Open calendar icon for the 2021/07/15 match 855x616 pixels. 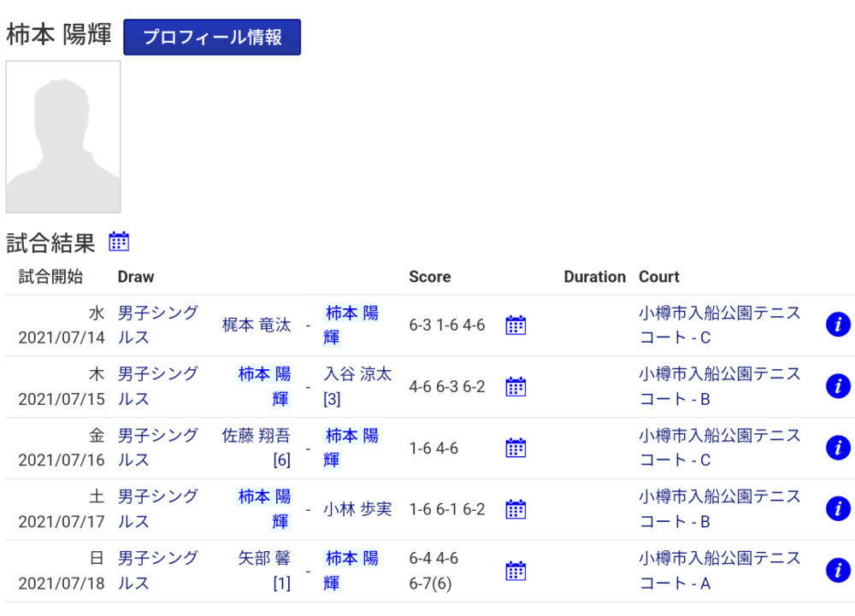516,387
